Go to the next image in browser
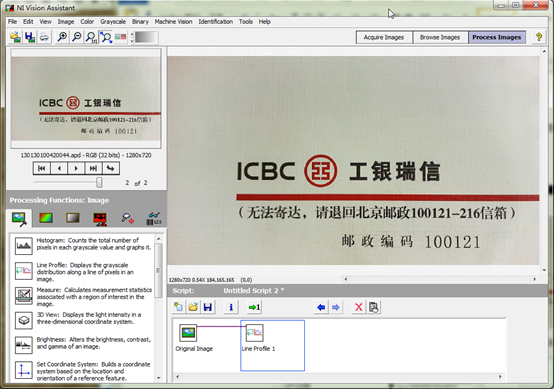Image resolution: width=554 pixels, height=389 pixels. click(76, 169)
